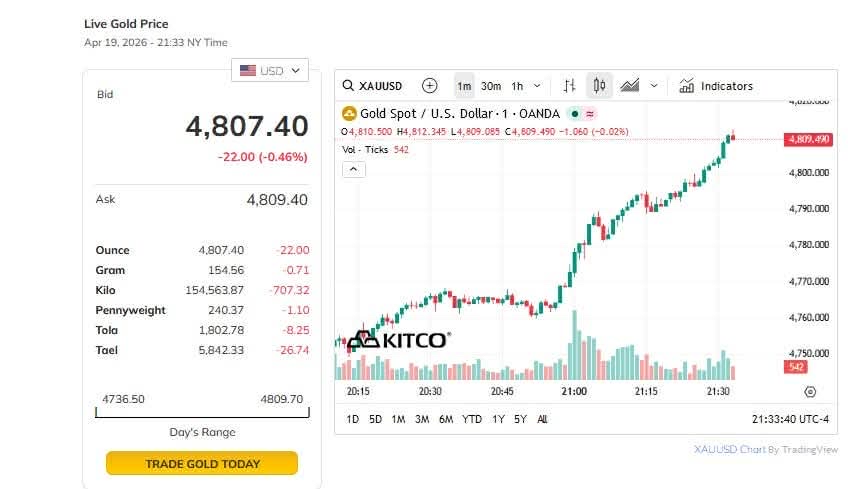Select the 1D date range tab
The image size is (848, 489).
coord(353,419)
